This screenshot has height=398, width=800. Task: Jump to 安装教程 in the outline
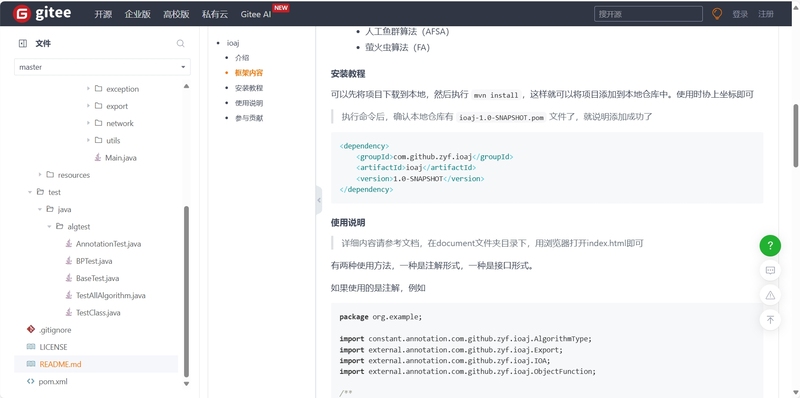pyautogui.click(x=249, y=88)
